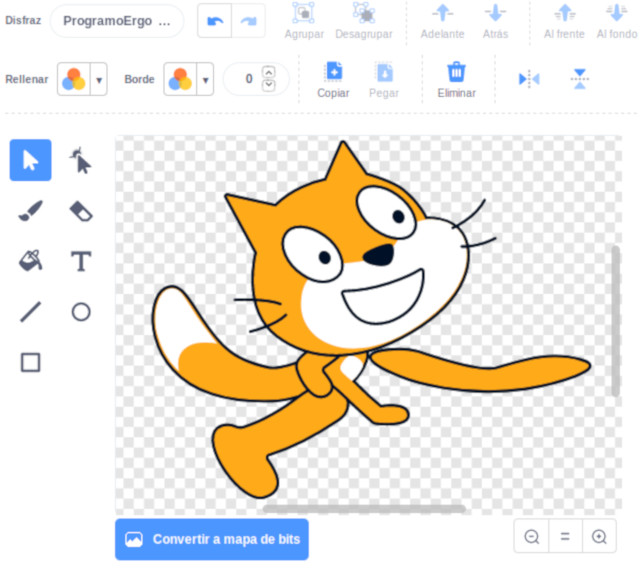This screenshot has height=570, width=640.
Task: Click the Copiar icon
Action: tap(333, 72)
